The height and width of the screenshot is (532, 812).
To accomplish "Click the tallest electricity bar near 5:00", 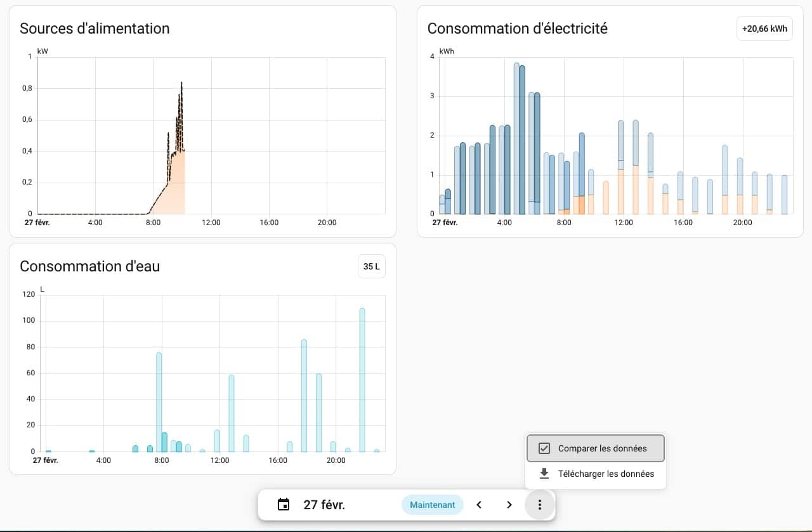I will click(x=517, y=139).
